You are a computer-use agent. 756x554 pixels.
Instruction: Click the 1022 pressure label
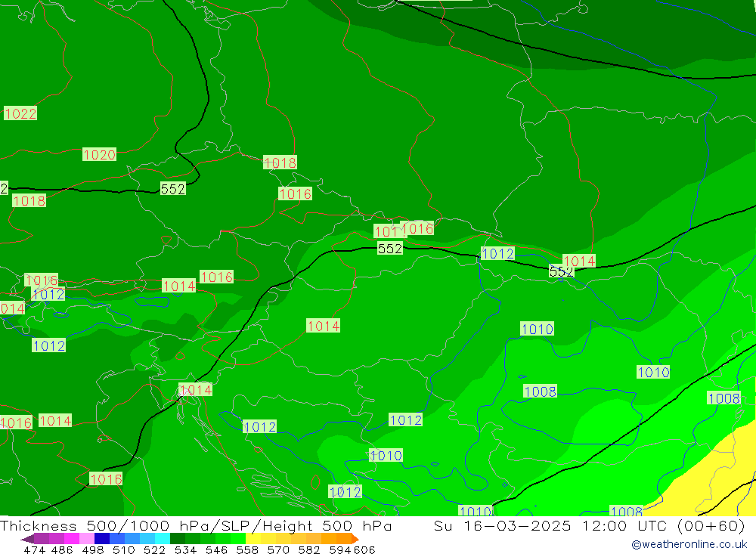pos(20,113)
